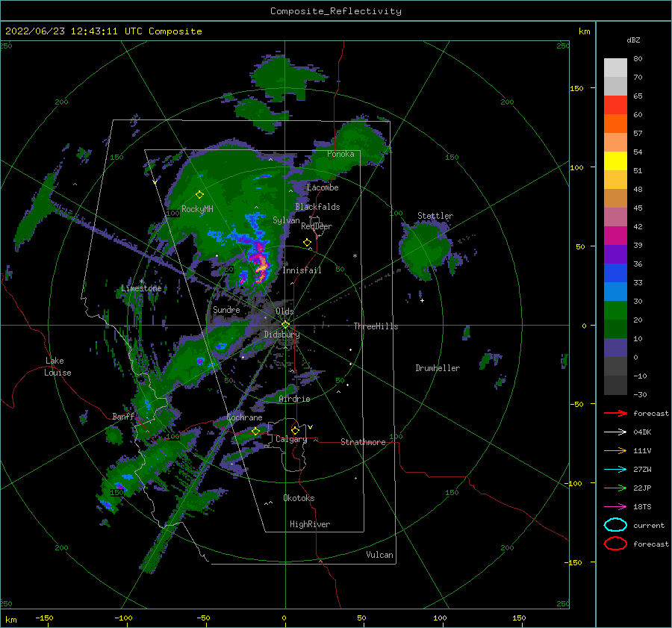Click the cyan current ellipse legend icon

click(x=615, y=525)
